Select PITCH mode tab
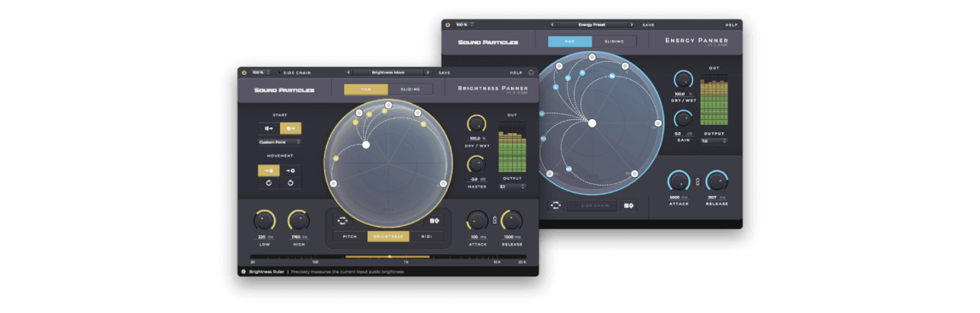The image size is (980, 313). pos(350,236)
